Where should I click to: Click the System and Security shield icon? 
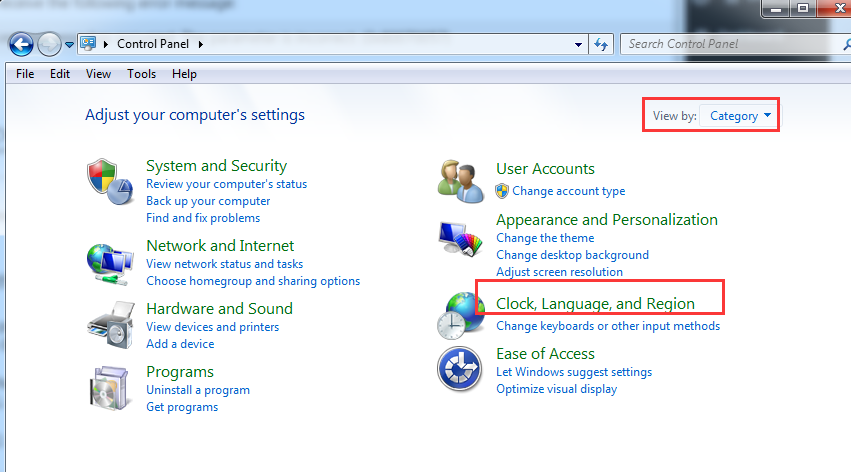[x=110, y=182]
